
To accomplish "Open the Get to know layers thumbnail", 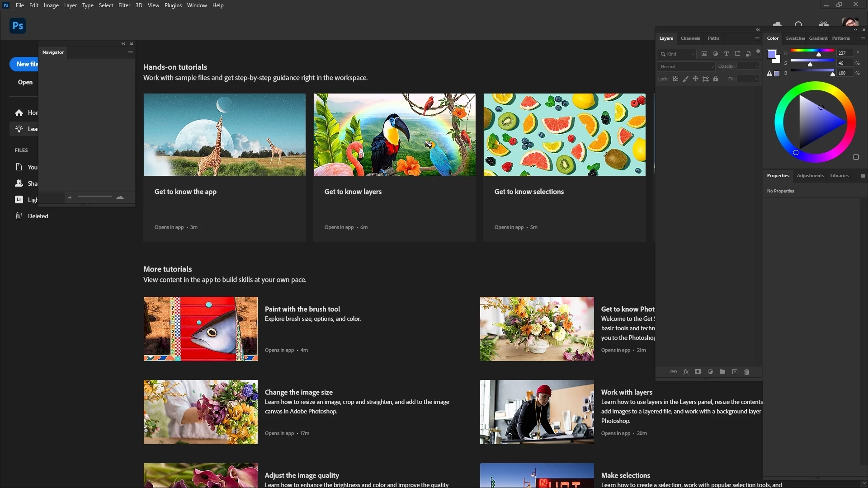I will click(394, 135).
